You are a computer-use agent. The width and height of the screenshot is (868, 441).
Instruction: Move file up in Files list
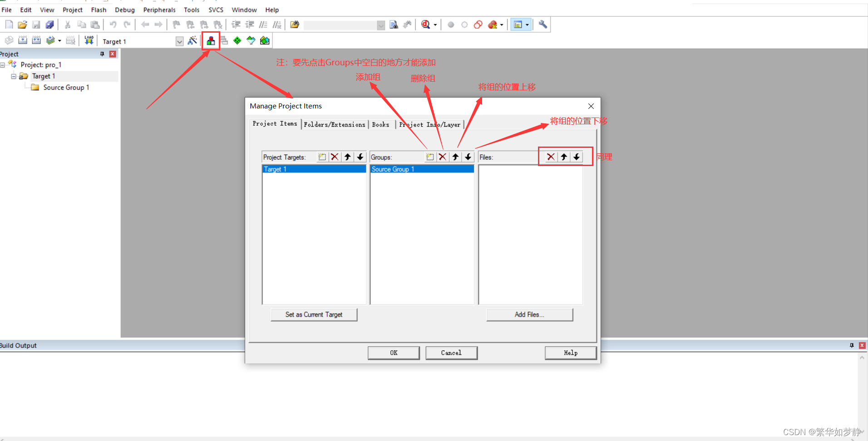[x=563, y=157]
